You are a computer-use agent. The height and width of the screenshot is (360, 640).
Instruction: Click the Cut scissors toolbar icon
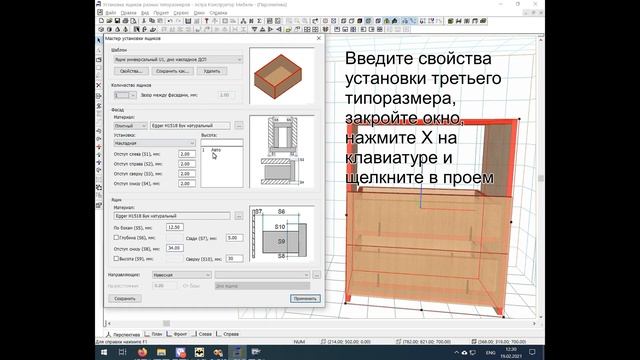[144, 21]
